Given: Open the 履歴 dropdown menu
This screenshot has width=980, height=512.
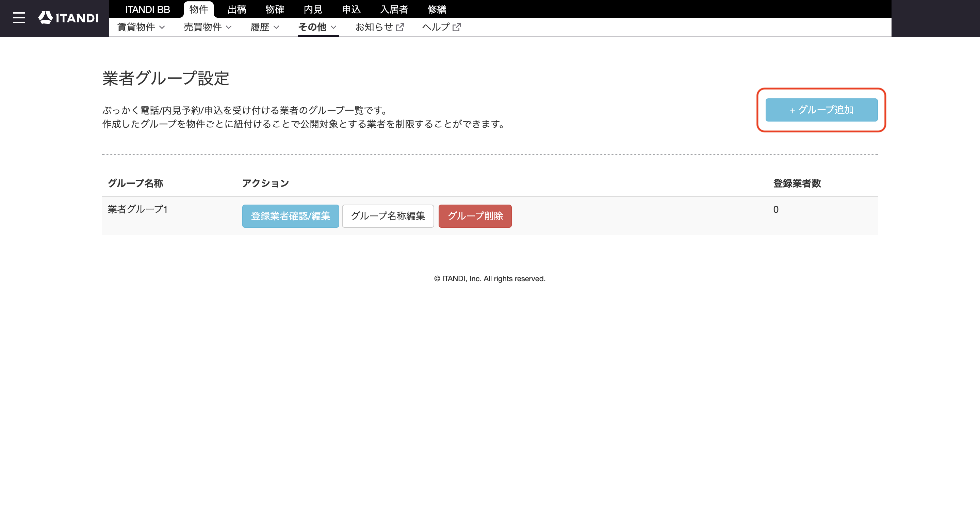Looking at the screenshot, I should (x=265, y=27).
